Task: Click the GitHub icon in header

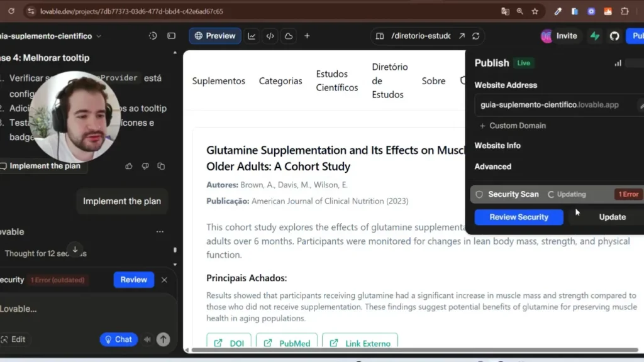Action: pyautogui.click(x=614, y=36)
